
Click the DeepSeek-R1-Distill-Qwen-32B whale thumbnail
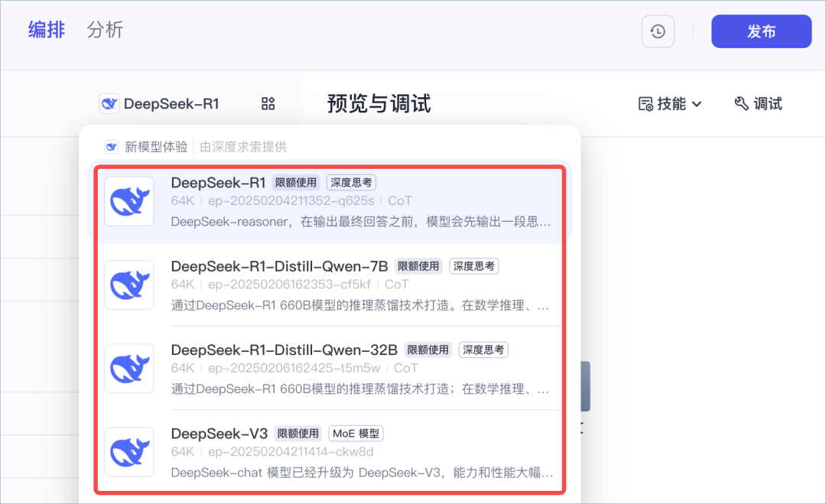[129, 369]
